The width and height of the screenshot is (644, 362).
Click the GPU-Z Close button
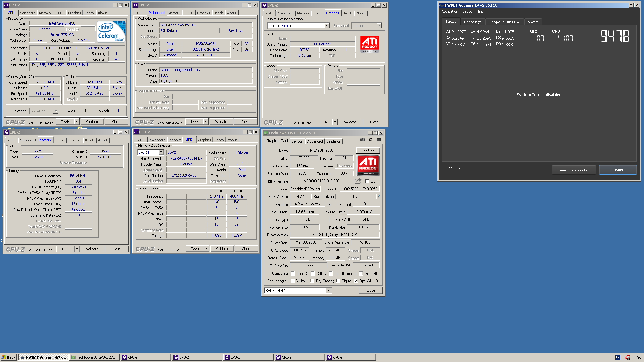[x=371, y=290]
